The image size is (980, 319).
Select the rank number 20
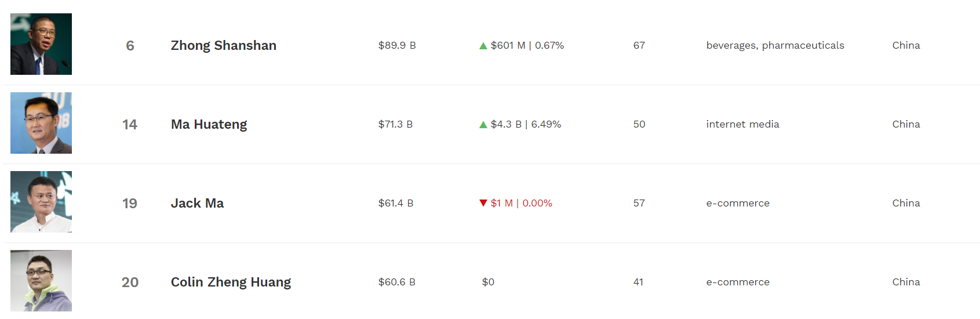coord(130,282)
